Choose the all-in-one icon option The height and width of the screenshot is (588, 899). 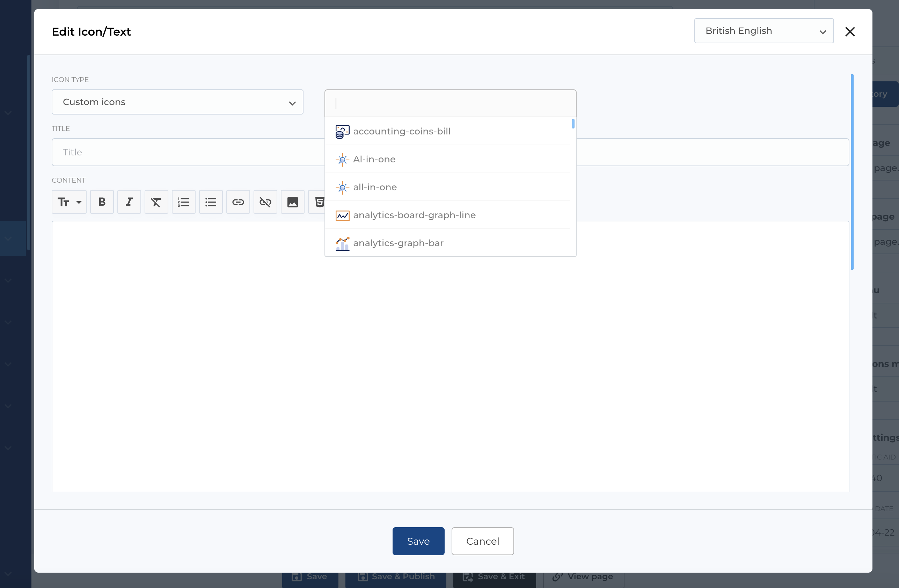tap(375, 187)
